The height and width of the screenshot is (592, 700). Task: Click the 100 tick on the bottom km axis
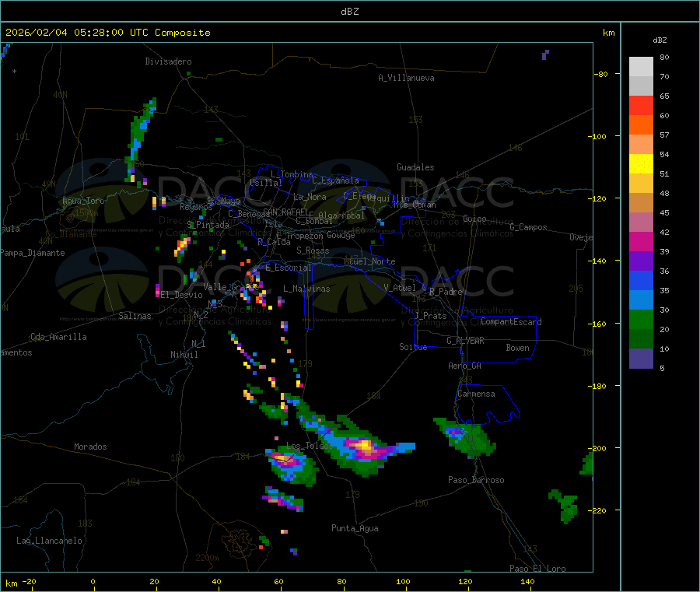click(x=403, y=581)
